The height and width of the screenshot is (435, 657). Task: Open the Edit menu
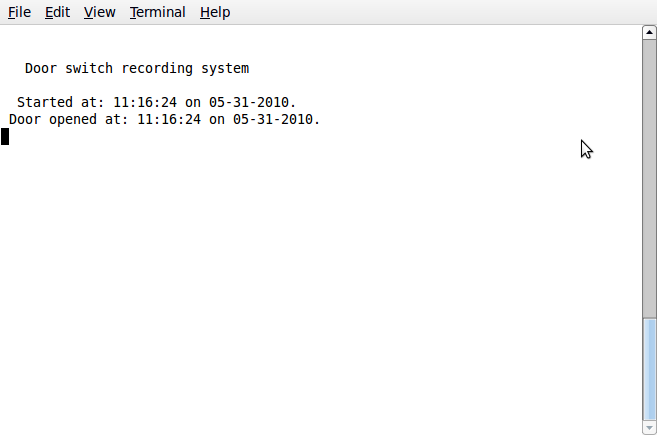tap(57, 12)
